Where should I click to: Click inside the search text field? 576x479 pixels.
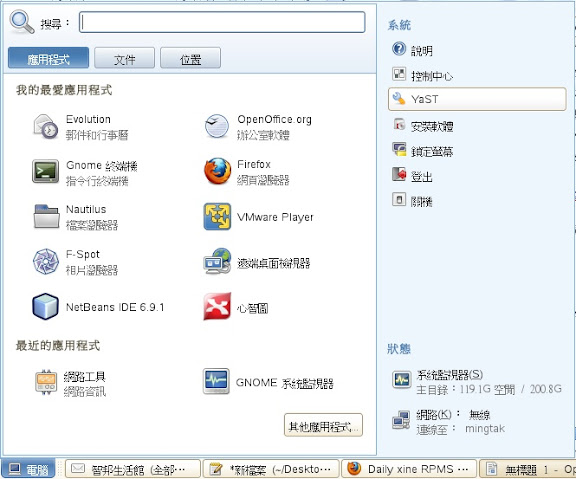pyautogui.click(x=222, y=22)
